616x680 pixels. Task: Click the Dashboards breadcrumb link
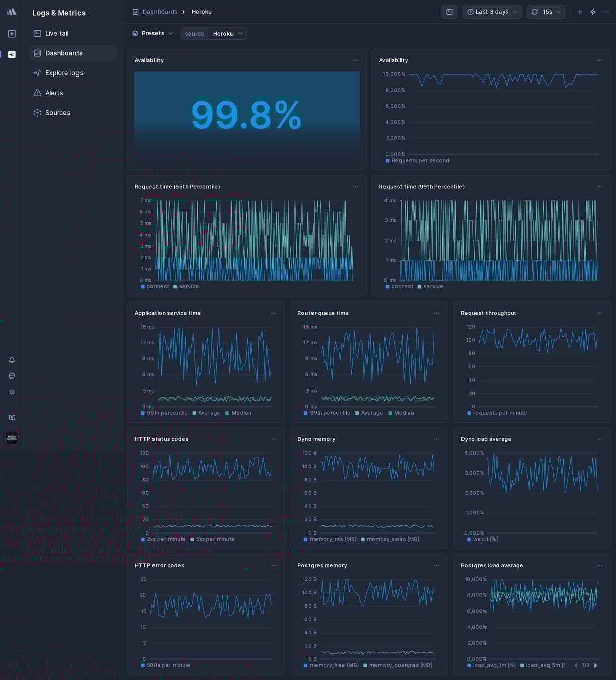point(160,11)
